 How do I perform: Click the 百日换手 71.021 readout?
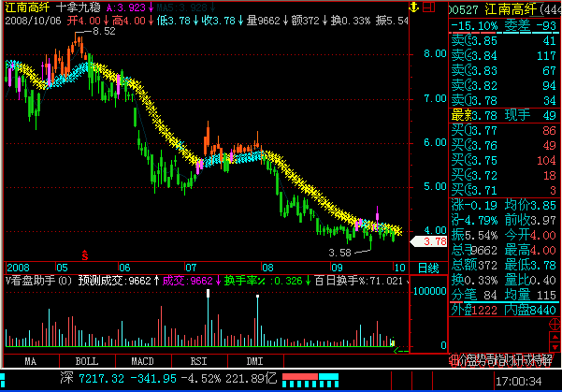[x=359, y=281]
